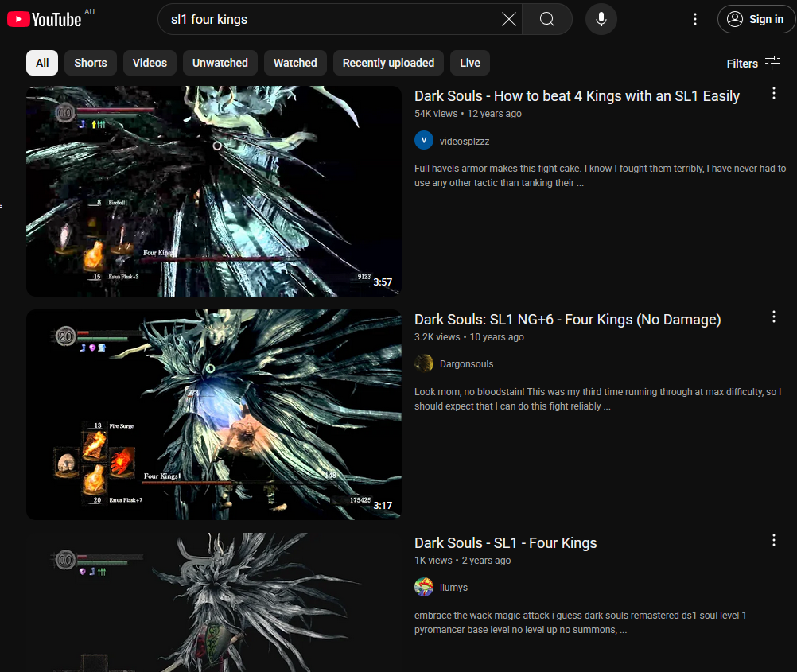Click the Sign in button
Image resolution: width=797 pixels, height=672 pixels.
[756, 19]
